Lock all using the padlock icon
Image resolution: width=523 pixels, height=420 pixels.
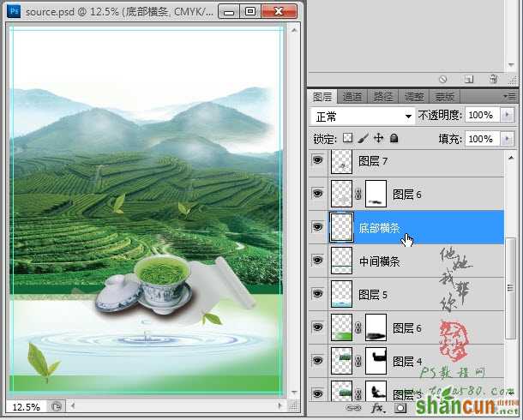click(394, 138)
